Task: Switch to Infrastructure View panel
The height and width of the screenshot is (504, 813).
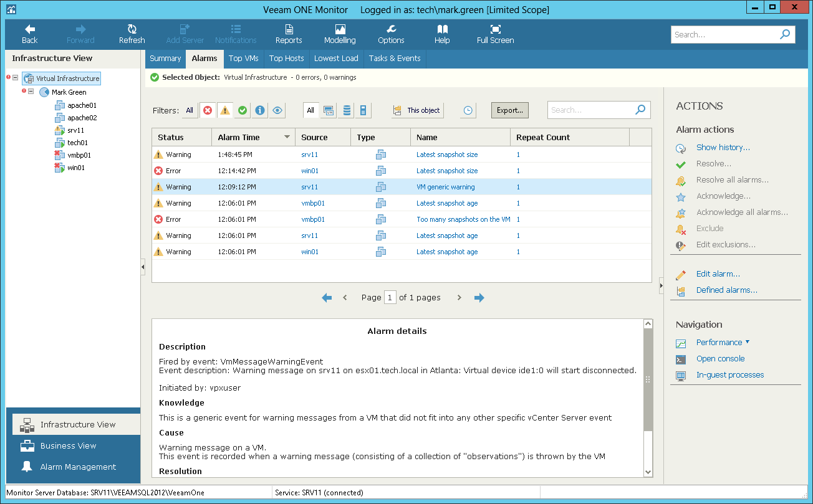Action: pos(76,425)
